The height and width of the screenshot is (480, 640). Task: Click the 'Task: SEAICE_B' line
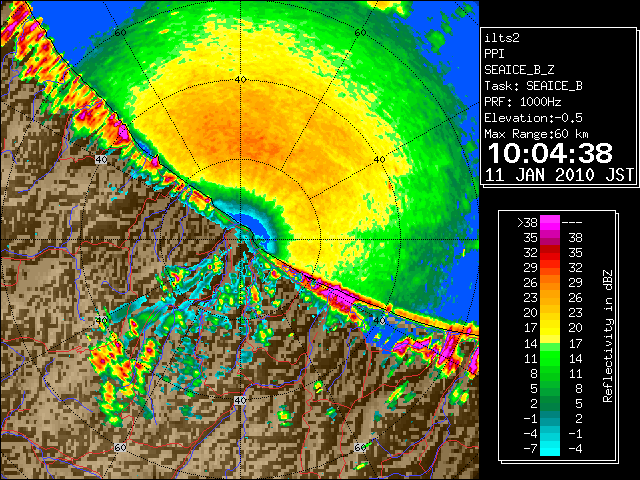[533, 86]
